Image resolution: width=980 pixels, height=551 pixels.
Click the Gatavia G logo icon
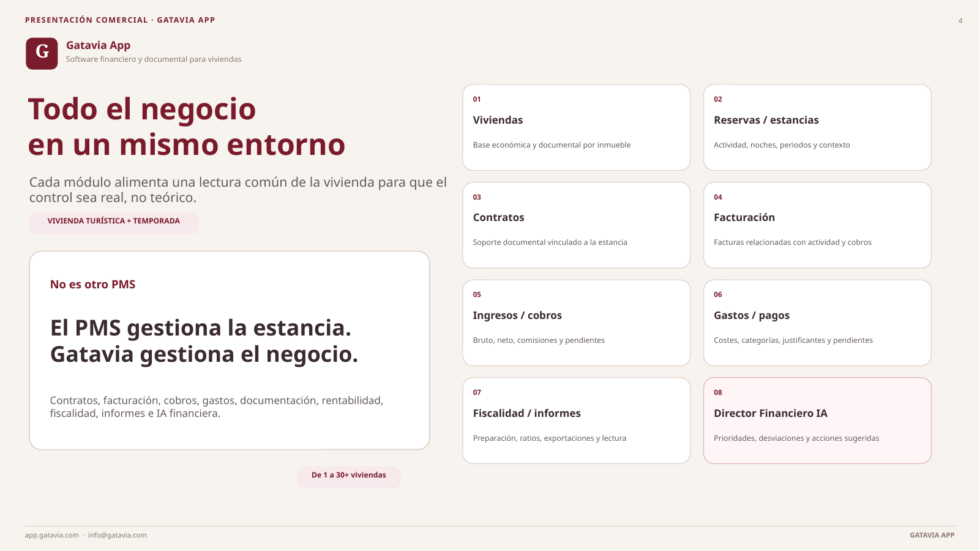(42, 53)
